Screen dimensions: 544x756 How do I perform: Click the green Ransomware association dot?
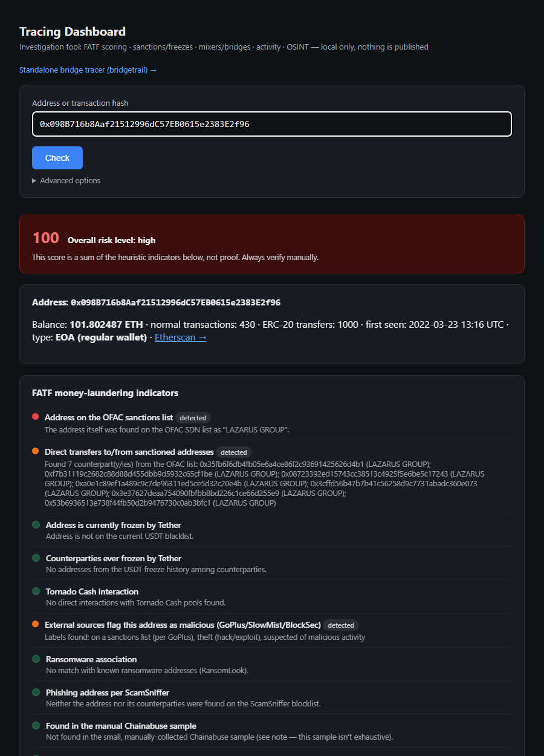36,659
